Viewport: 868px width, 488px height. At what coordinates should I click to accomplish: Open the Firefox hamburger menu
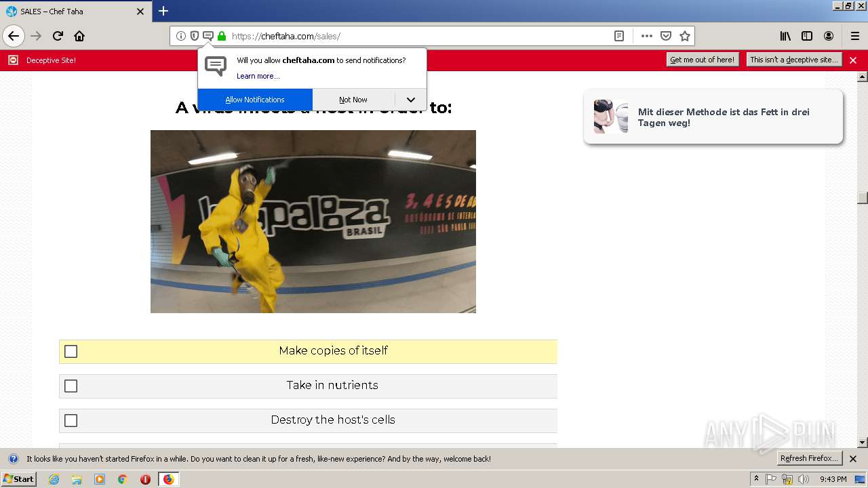[x=855, y=36]
